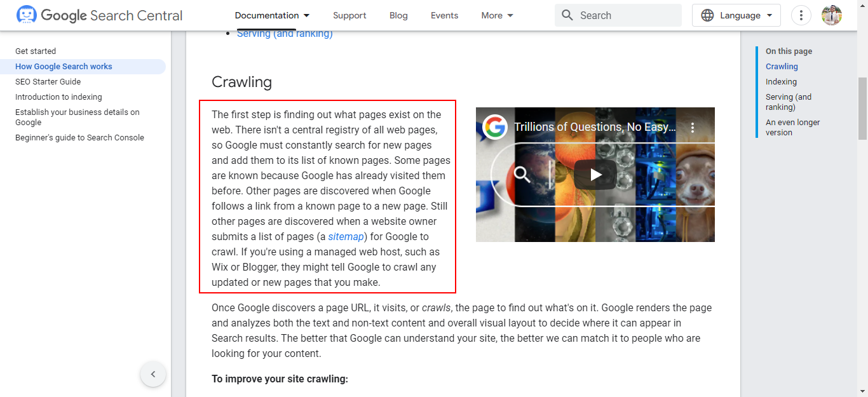Open the SEO Starter Guide
This screenshot has height=397, width=868.
(x=48, y=81)
